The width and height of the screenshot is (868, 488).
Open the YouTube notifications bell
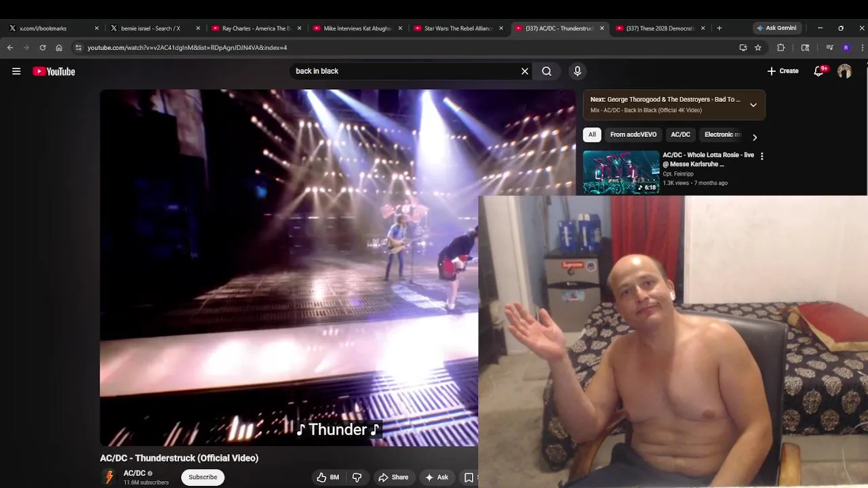(819, 71)
